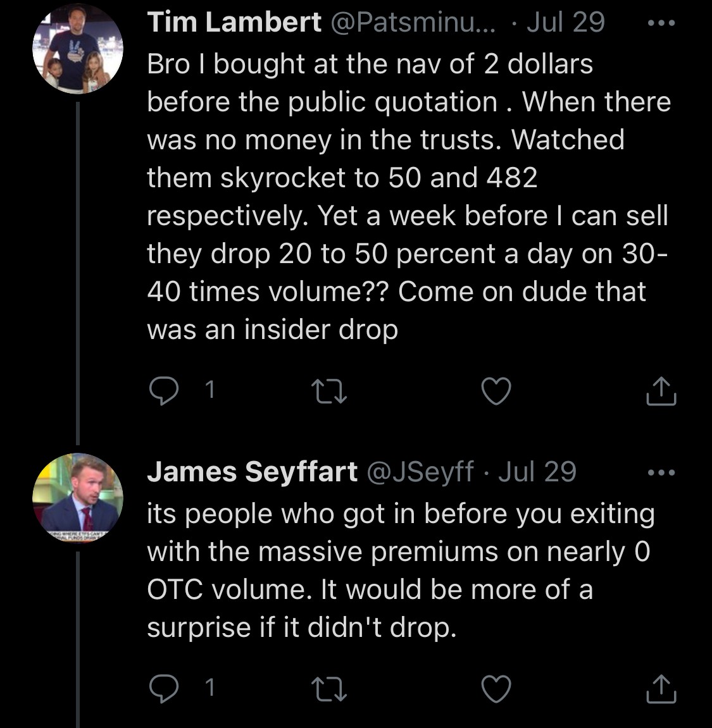The image size is (712, 728).
Task: Visit the James Seyffart display name link
Action: [252, 472]
